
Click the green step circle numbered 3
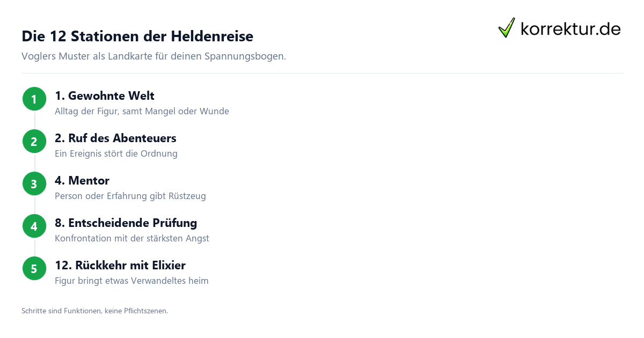click(34, 184)
